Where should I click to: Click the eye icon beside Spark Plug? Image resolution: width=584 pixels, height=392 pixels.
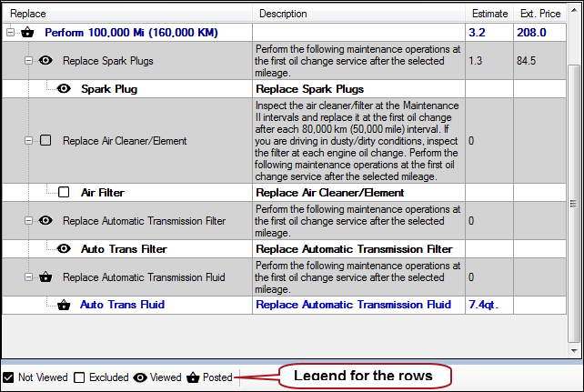[x=64, y=90]
